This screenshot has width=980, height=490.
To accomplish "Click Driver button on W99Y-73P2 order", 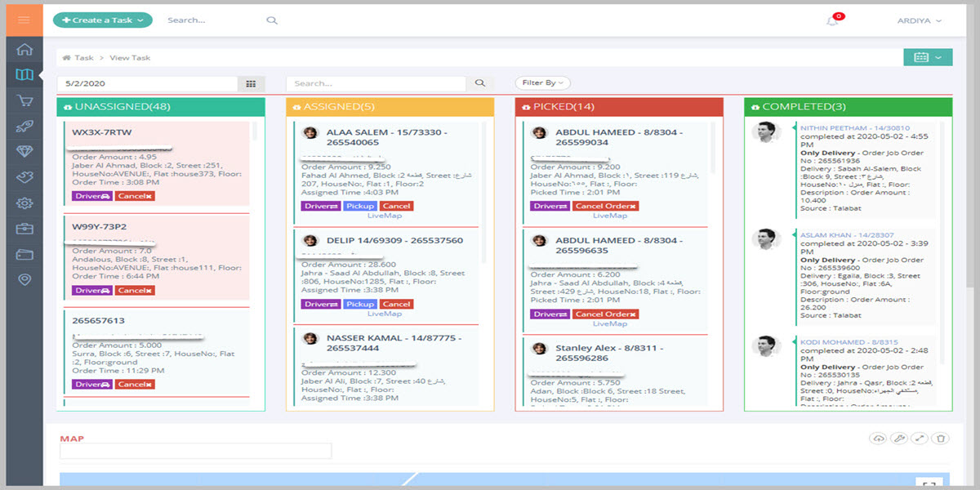I will [91, 290].
